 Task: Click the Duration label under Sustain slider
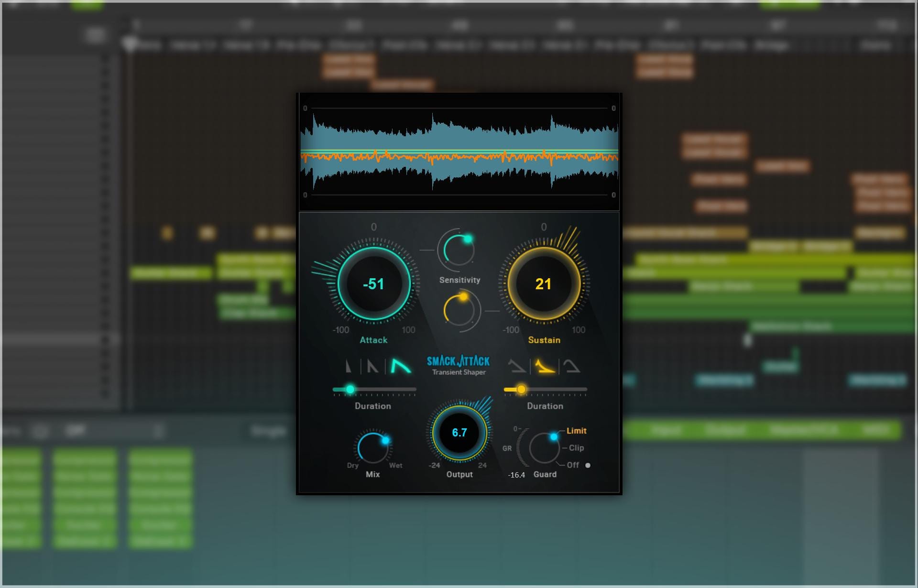545,406
